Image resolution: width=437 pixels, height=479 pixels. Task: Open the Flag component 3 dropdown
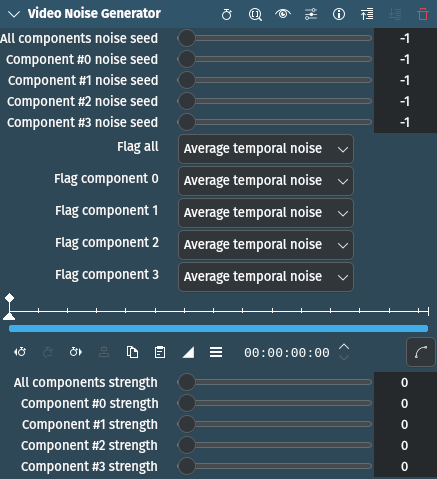point(266,277)
